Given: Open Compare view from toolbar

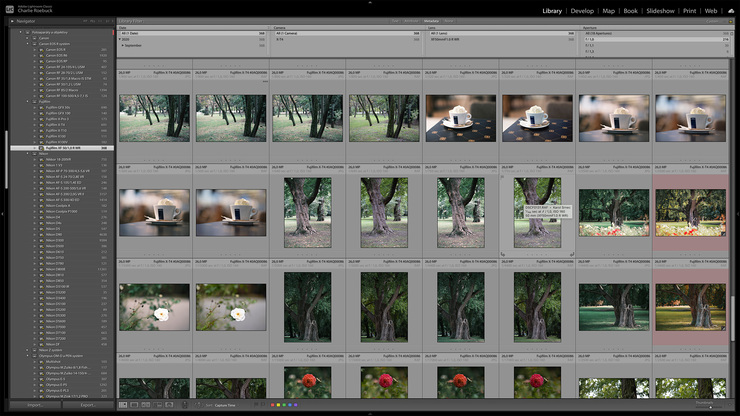Looking at the screenshot, I should point(146,405).
